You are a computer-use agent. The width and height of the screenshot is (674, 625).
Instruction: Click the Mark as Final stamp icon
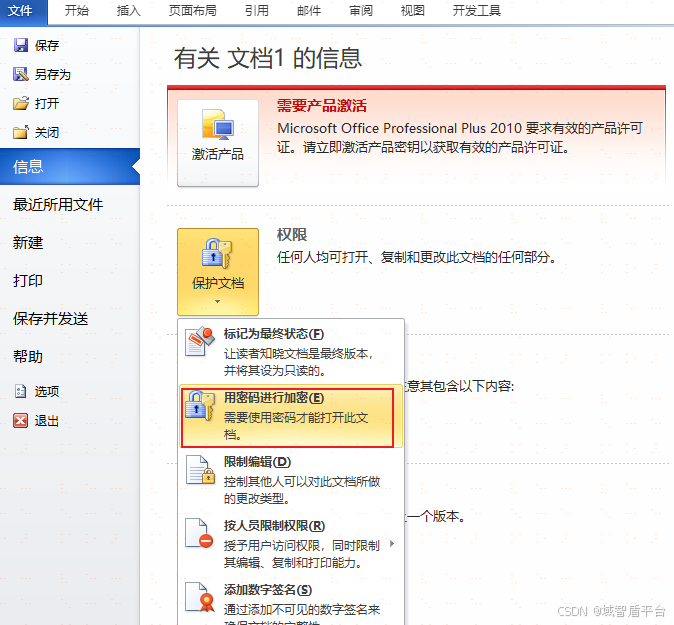click(200, 342)
